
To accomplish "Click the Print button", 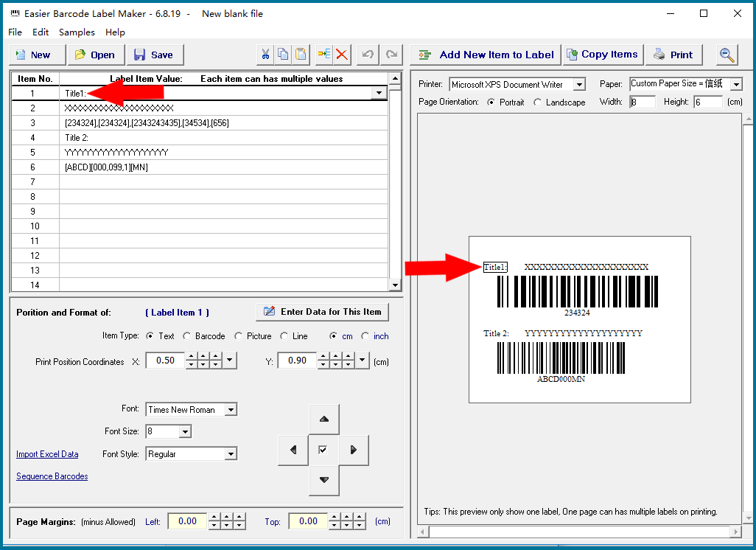I will pos(674,55).
